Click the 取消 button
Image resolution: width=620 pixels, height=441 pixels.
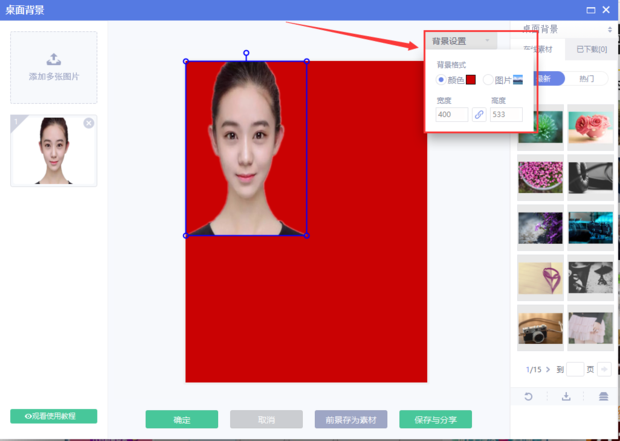(x=267, y=419)
